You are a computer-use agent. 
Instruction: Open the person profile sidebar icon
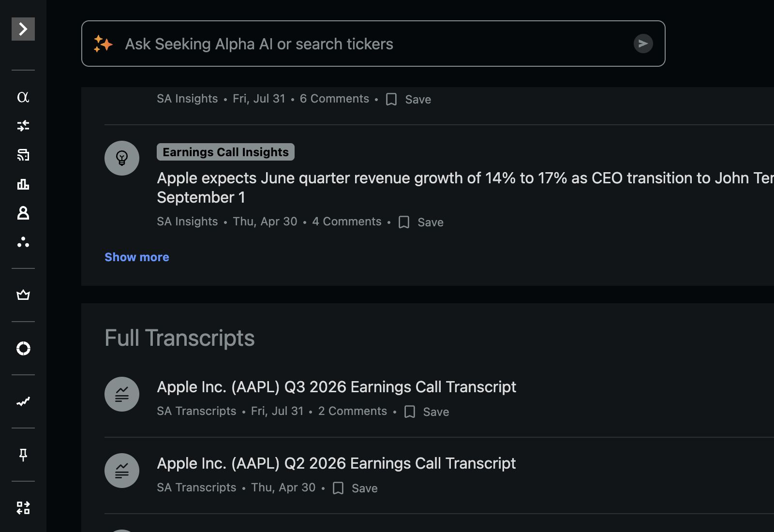coord(23,213)
